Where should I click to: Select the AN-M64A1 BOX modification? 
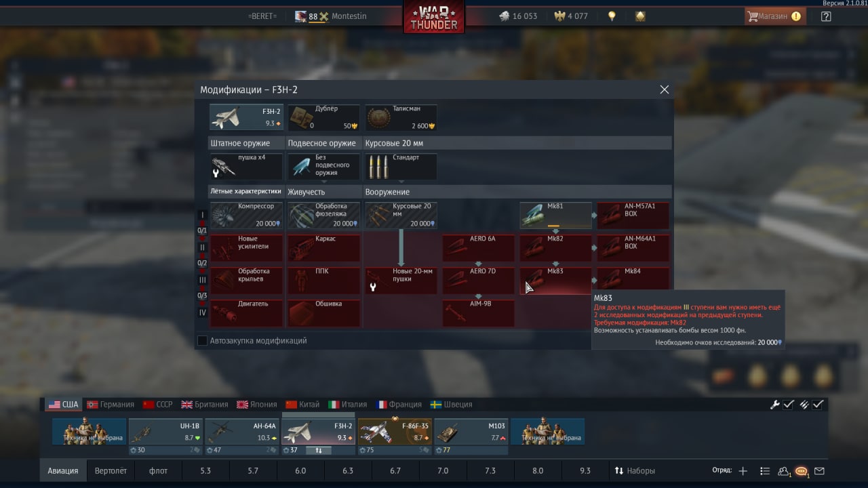coord(633,248)
